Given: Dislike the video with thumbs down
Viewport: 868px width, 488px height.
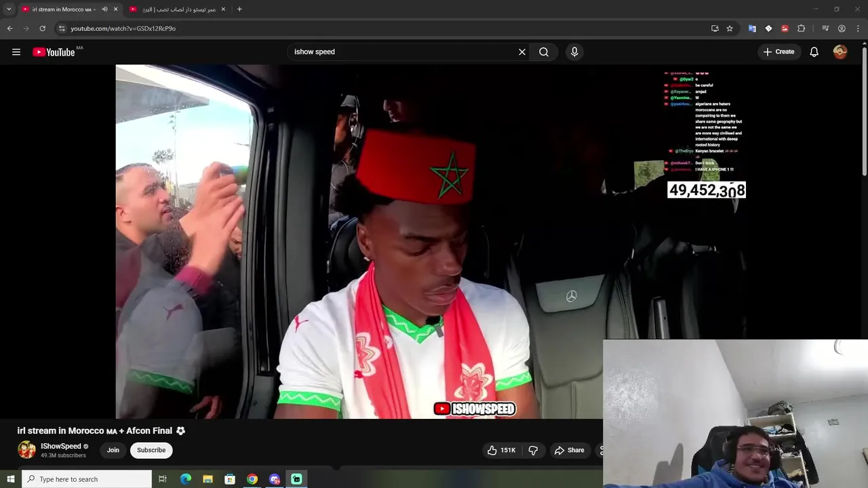Looking at the screenshot, I should tap(533, 450).
